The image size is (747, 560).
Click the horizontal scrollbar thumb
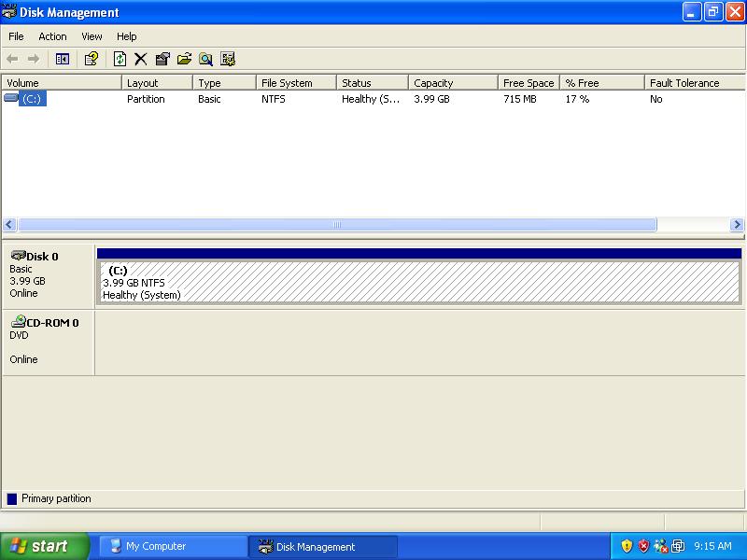point(337,224)
